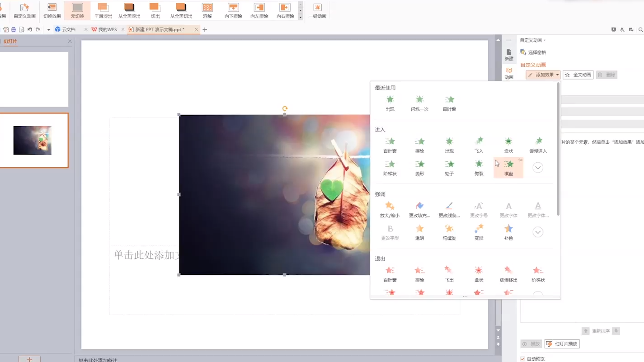Apply the 飞入 entrance animation

[x=479, y=145]
